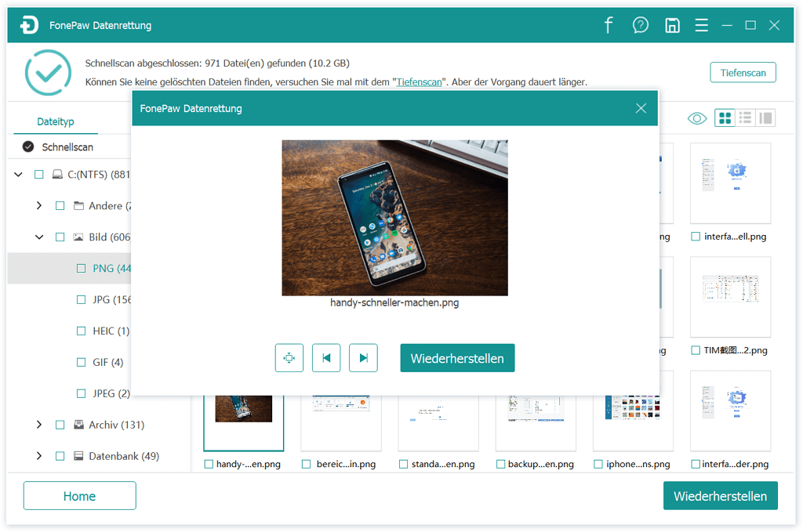Click the save scan results icon
This screenshot has width=803, height=532.
[x=672, y=25]
